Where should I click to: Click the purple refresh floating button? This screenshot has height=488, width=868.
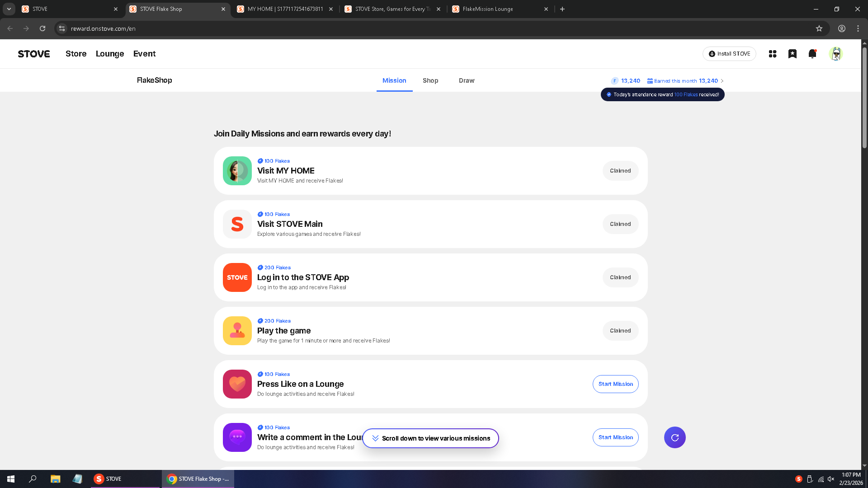tap(675, 437)
